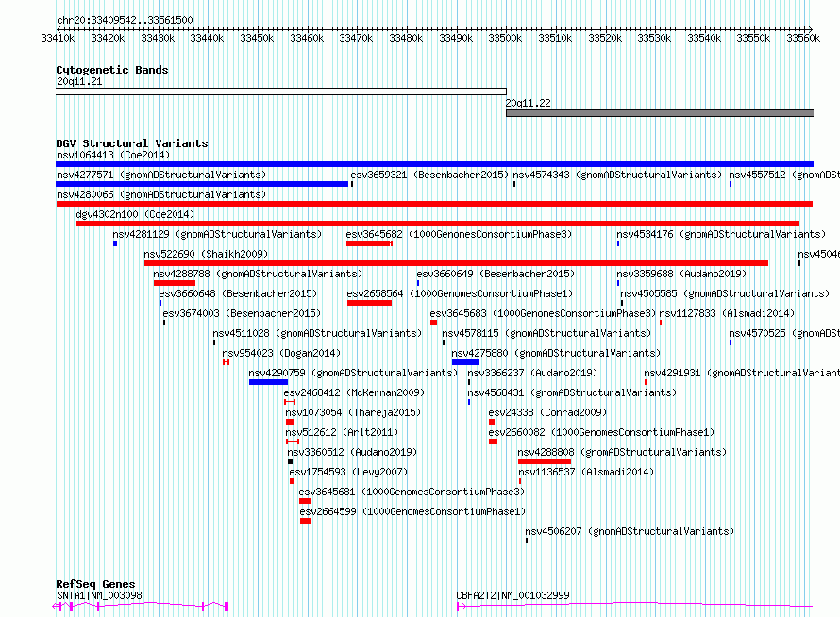This screenshot has height=617, width=840.
Task: Click red bar under nsv4288788
Action: point(174,283)
